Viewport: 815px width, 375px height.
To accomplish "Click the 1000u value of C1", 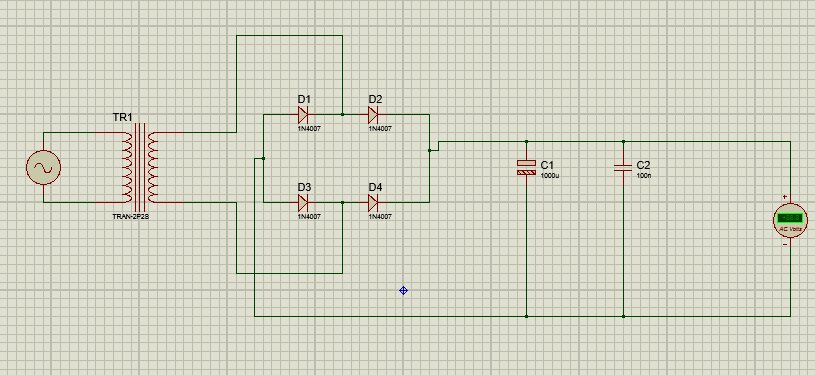I will point(550,176).
